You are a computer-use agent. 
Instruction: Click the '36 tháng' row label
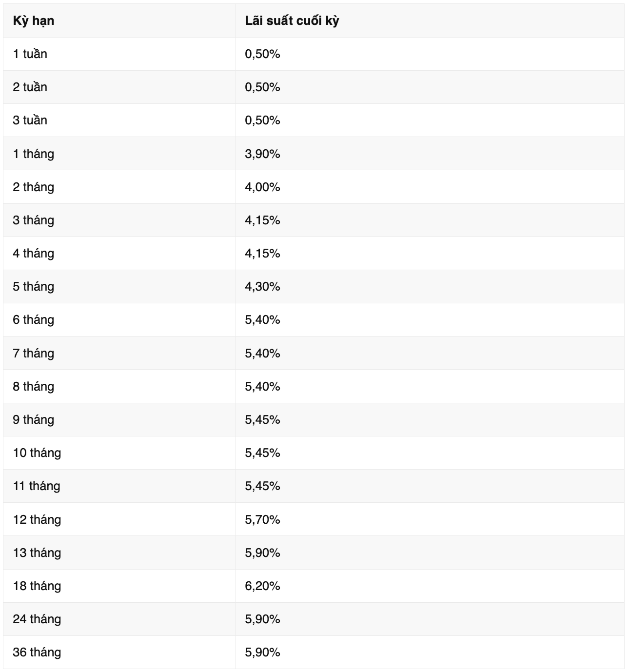point(37,652)
